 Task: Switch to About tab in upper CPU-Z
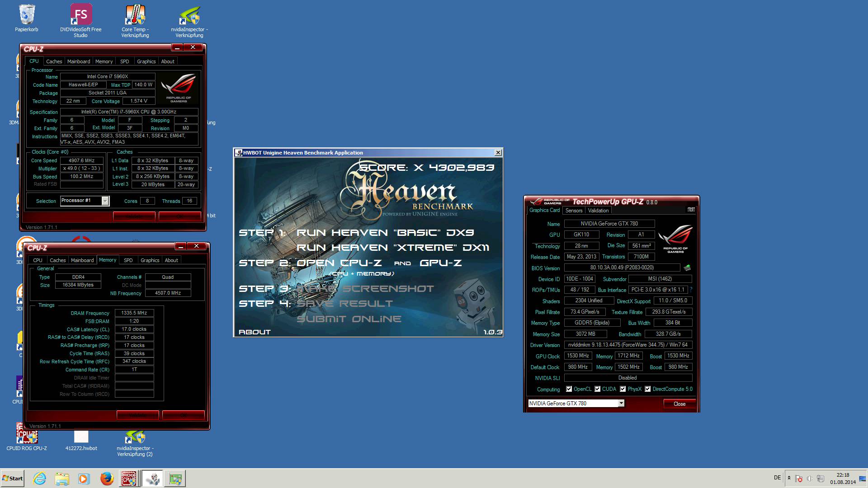[x=168, y=61]
